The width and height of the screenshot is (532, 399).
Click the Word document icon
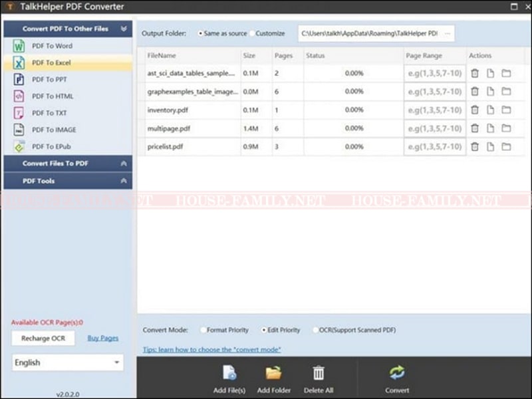19,46
